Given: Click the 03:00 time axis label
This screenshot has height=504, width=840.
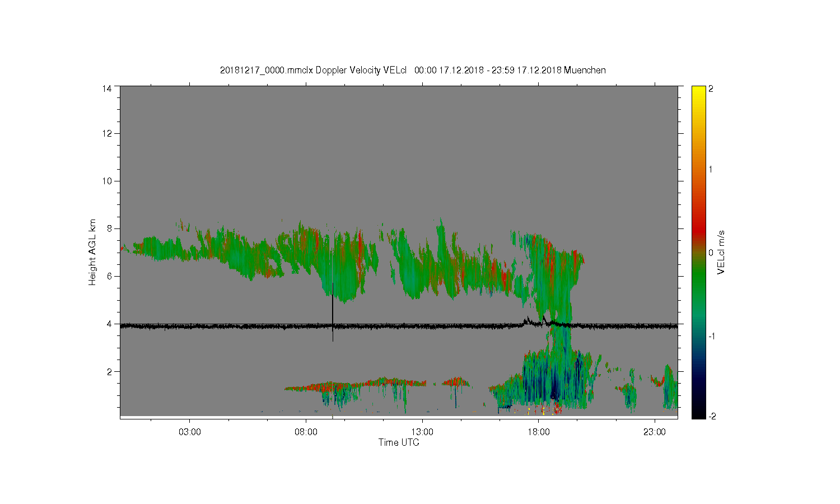Looking at the screenshot, I should pyautogui.click(x=189, y=432).
